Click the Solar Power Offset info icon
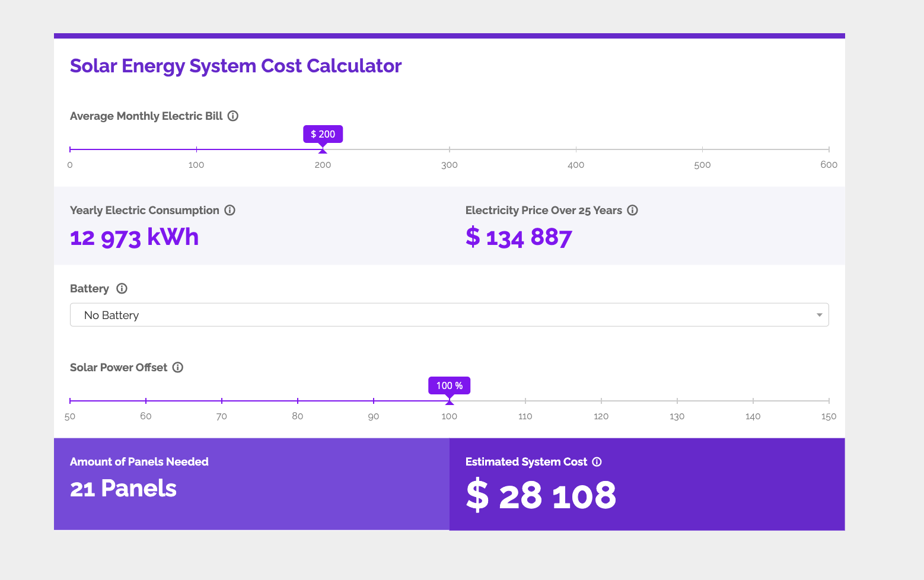Screen dimensions: 924x580 (177, 367)
